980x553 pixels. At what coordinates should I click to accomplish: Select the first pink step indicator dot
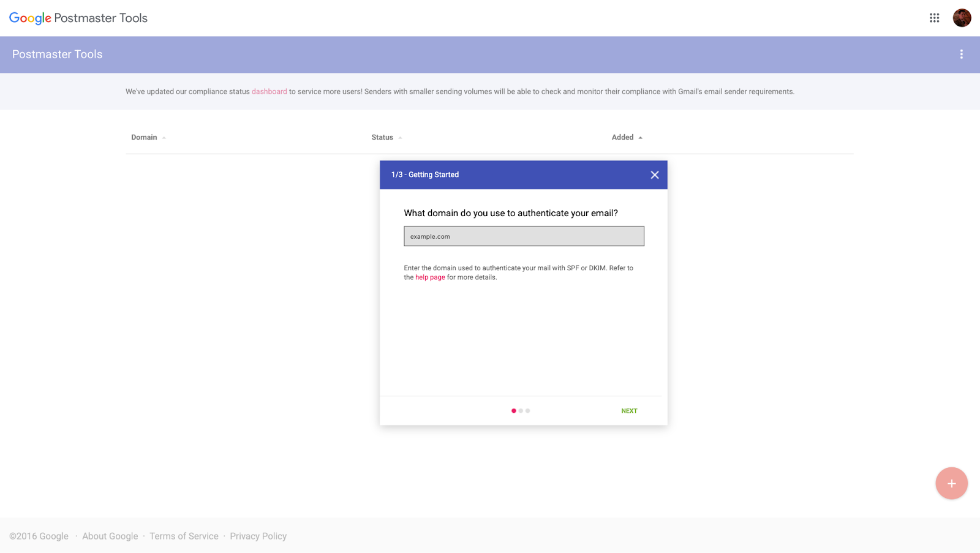(513, 411)
